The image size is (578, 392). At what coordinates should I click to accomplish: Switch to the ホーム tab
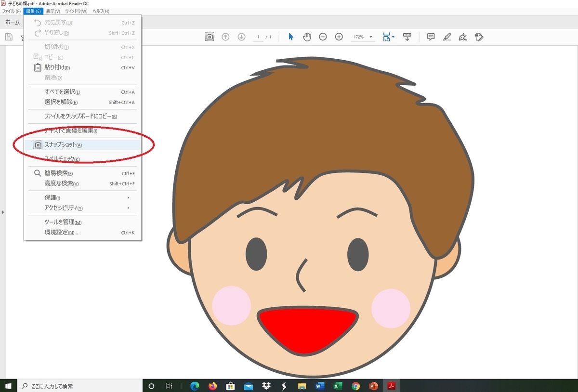tap(13, 22)
